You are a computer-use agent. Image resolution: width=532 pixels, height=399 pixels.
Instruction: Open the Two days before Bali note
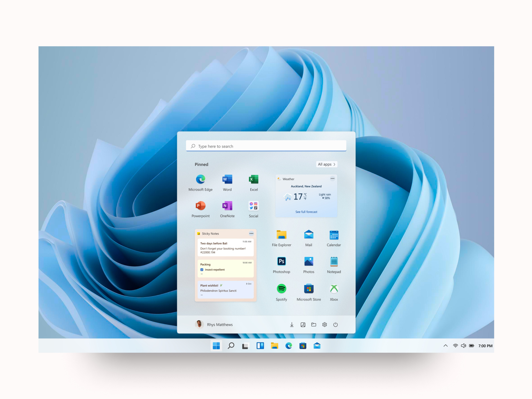coord(226,247)
